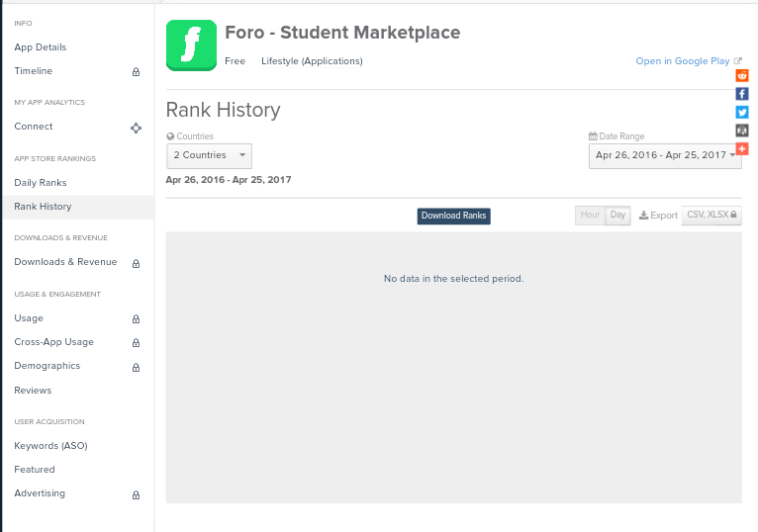Go to Reviews in the sidebar
Viewport: 758px width, 532px height.
click(33, 391)
